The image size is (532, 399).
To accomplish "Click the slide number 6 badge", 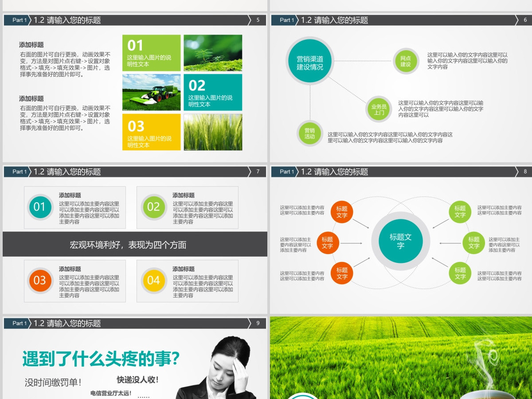I will click(x=525, y=20).
